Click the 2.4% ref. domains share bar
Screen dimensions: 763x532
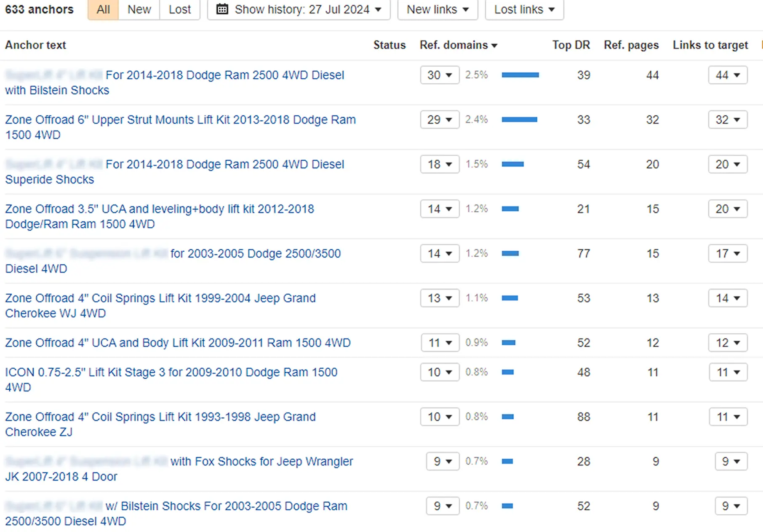click(519, 120)
